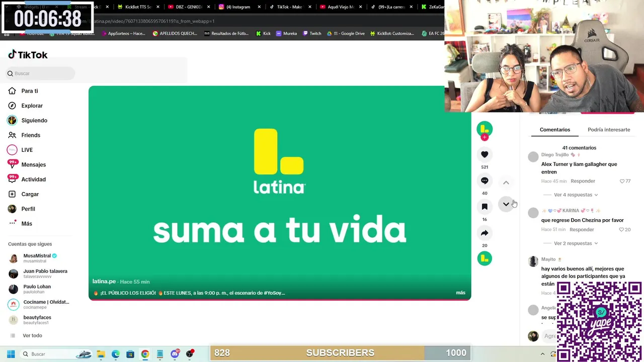Open the LIVE section
Screen dimensions: 644x362
point(20,150)
